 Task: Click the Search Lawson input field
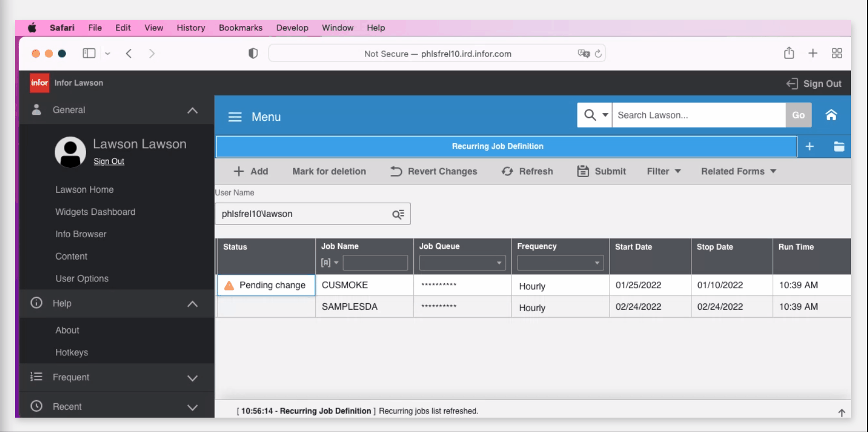(x=698, y=115)
